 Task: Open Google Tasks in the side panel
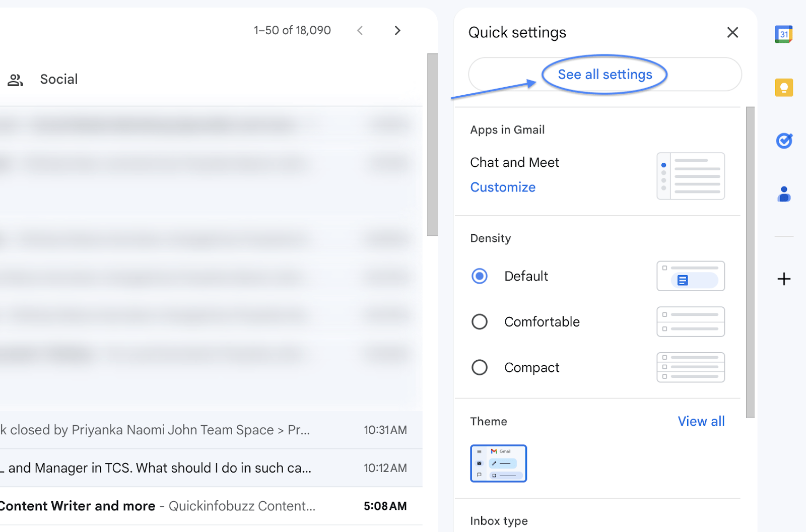point(783,142)
